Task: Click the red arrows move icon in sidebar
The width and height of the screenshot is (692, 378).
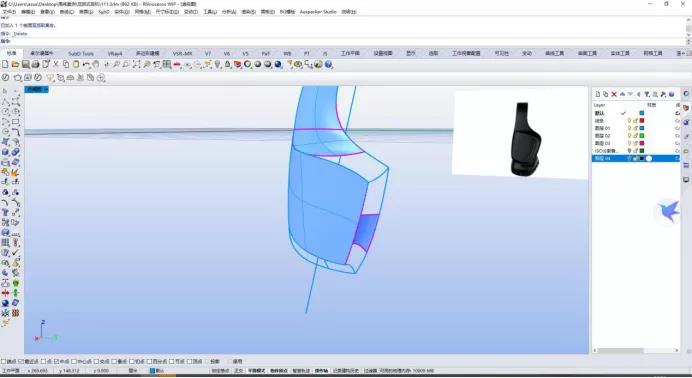Action: 5,293
